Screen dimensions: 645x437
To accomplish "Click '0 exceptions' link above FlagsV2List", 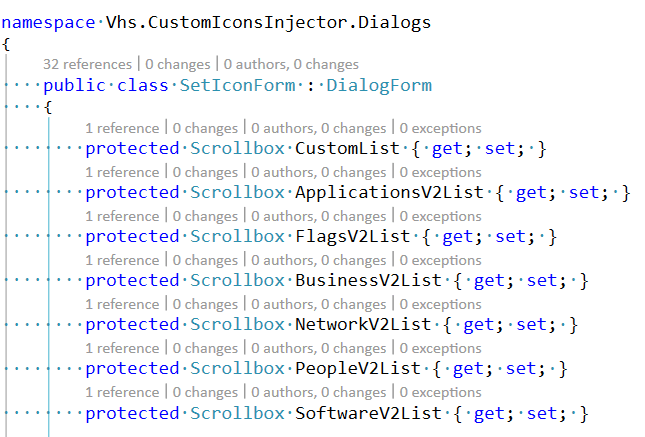I will click(x=441, y=216).
